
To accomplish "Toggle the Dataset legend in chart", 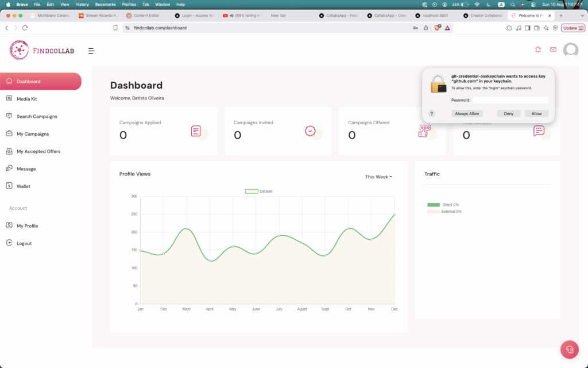I will click(x=258, y=191).
